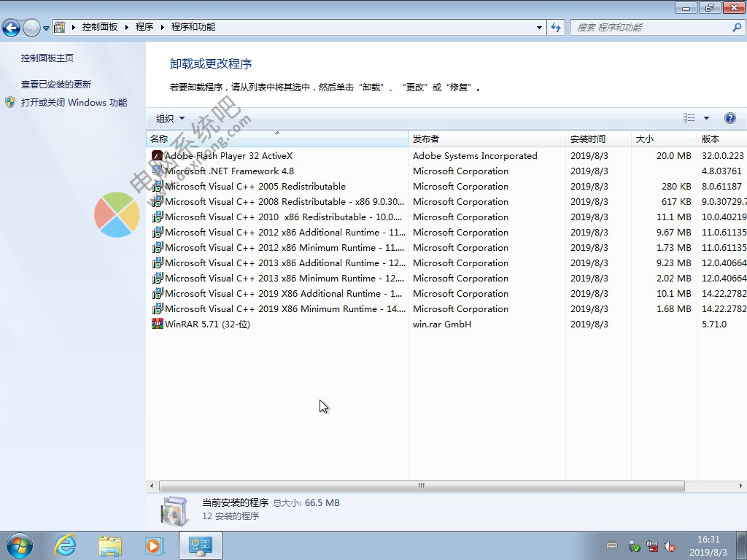
Task: Open the recent pages dropdown arrow
Action: coord(46,28)
